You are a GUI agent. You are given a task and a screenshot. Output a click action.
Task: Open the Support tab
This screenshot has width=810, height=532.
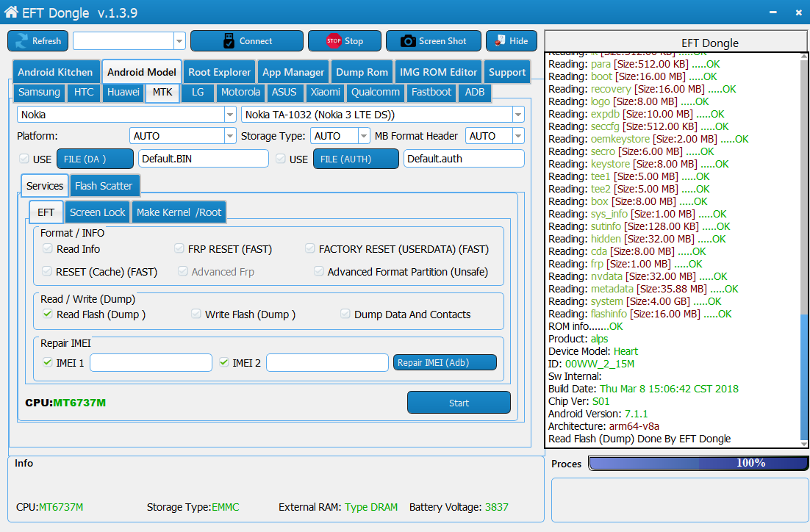point(507,72)
